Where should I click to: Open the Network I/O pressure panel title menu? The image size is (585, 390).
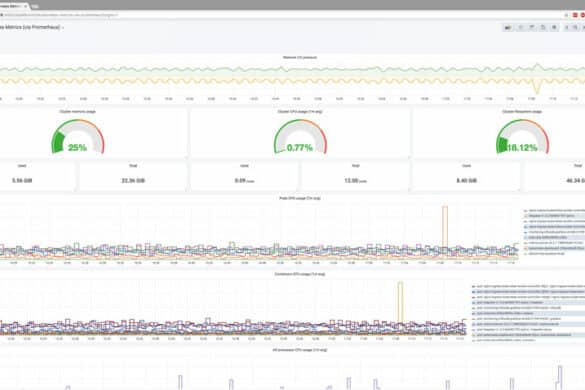point(300,57)
